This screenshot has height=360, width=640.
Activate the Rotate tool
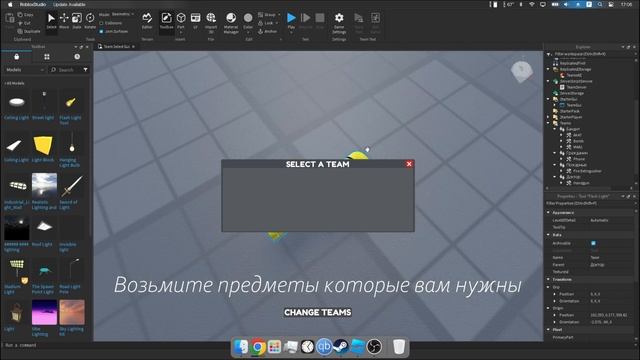[x=90, y=21]
